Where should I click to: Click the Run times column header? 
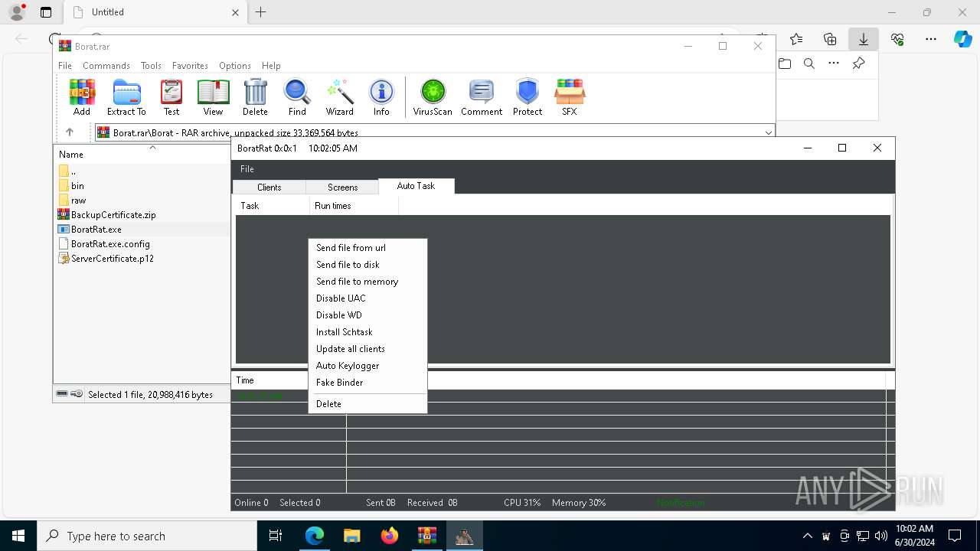354,206
